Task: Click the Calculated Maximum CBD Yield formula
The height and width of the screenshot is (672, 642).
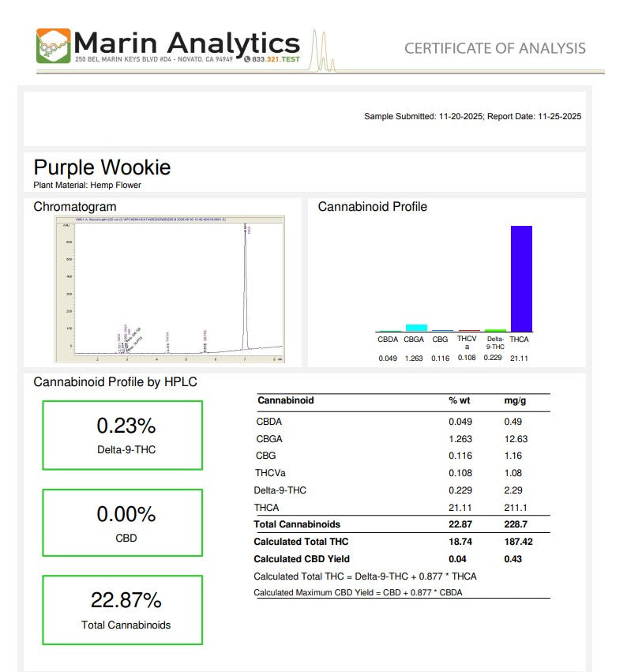Action: 358,592
